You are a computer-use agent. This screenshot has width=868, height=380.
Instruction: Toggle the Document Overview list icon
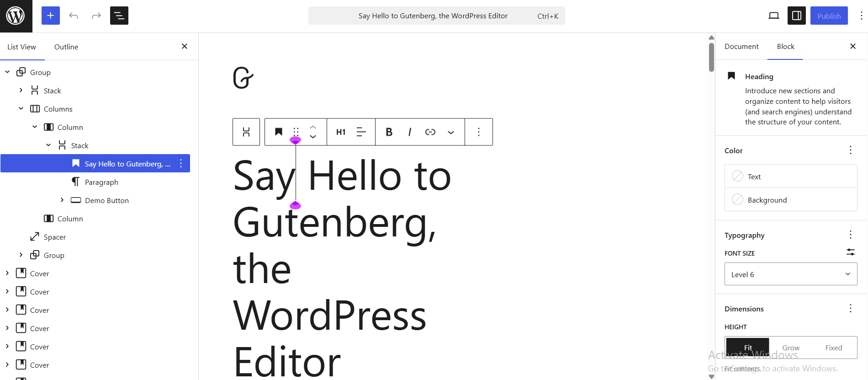[x=119, y=16]
